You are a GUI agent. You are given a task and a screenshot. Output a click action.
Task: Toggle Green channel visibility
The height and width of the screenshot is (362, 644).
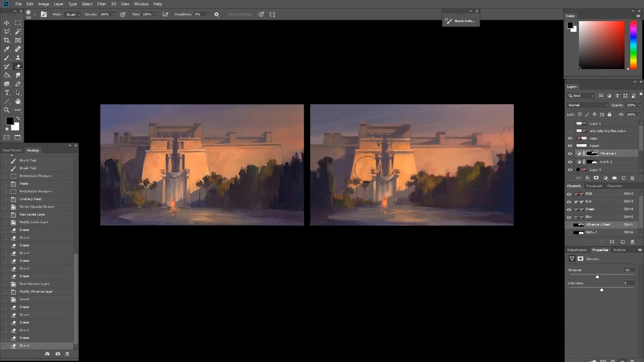point(569,209)
